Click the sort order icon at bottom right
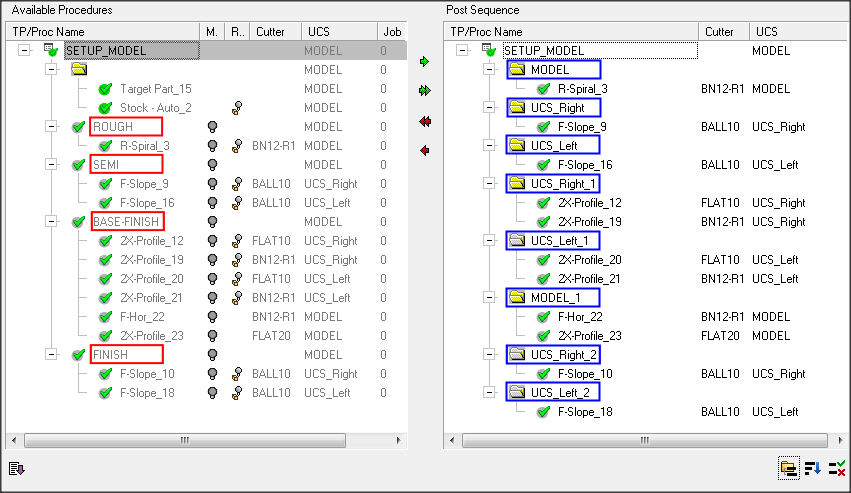 coord(812,469)
